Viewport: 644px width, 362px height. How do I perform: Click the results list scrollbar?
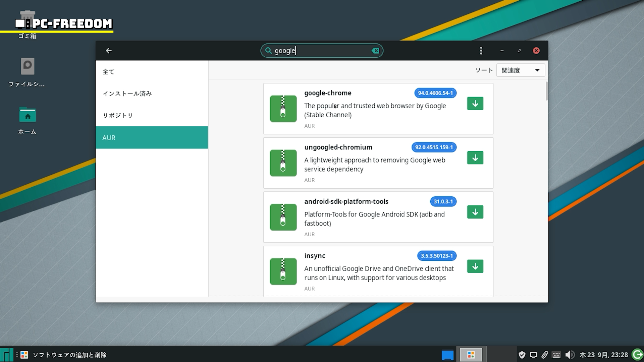point(546,91)
